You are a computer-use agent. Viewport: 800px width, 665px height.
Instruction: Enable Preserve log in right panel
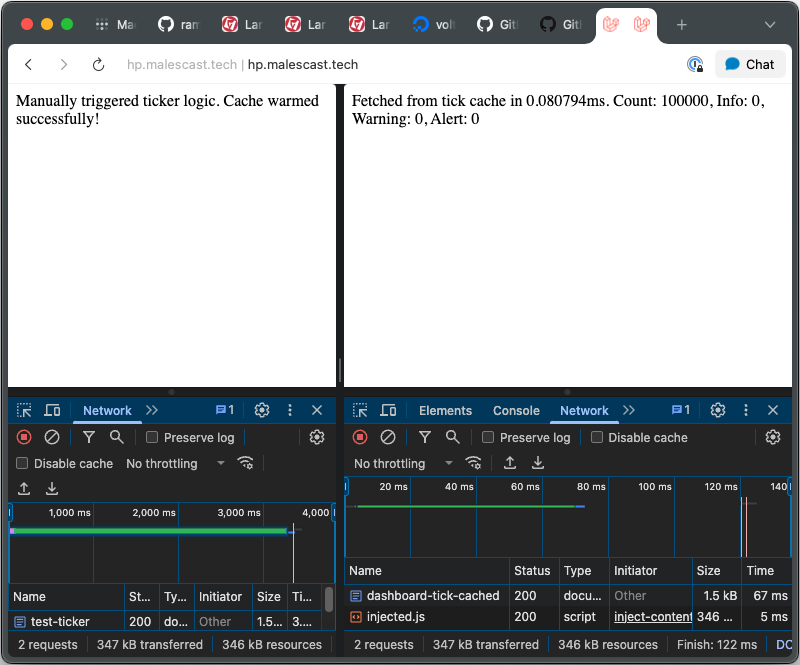(x=488, y=437)
